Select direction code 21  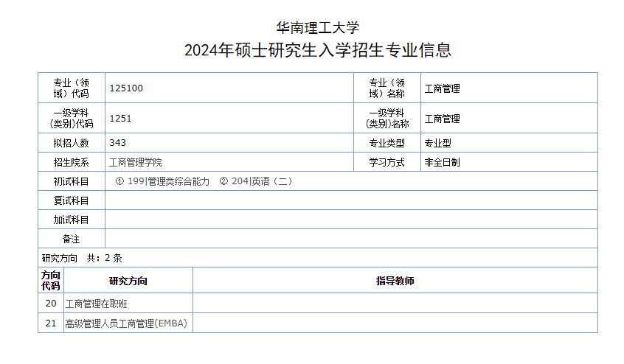51,323
